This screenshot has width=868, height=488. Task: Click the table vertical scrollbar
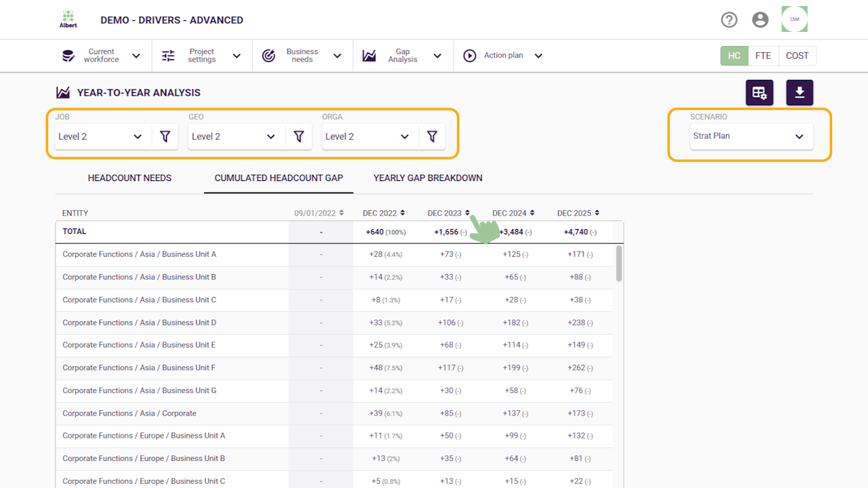tap(619, 264)
